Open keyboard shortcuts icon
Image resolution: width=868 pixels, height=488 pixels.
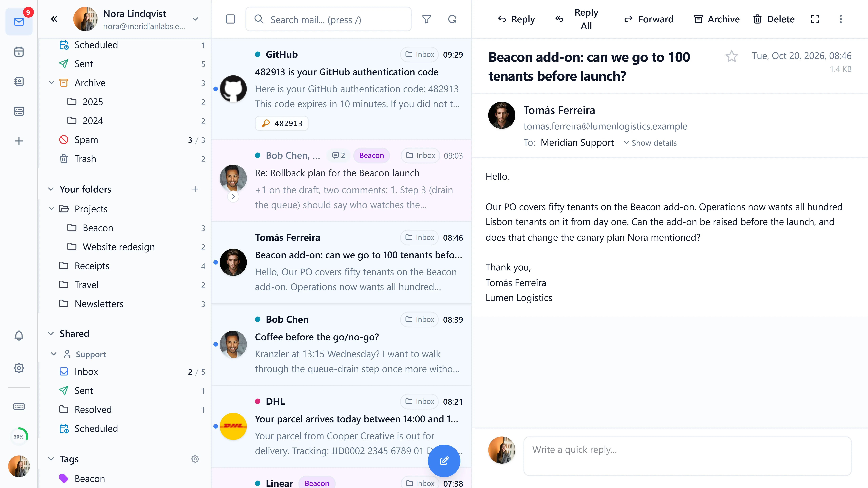click(x=19, y=406)
